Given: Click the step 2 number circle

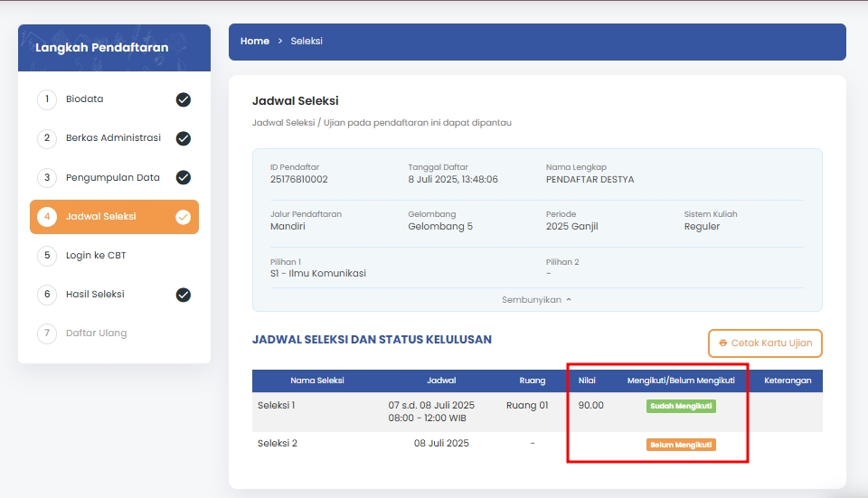Looking at the screenshot, I should pos(47,138).
